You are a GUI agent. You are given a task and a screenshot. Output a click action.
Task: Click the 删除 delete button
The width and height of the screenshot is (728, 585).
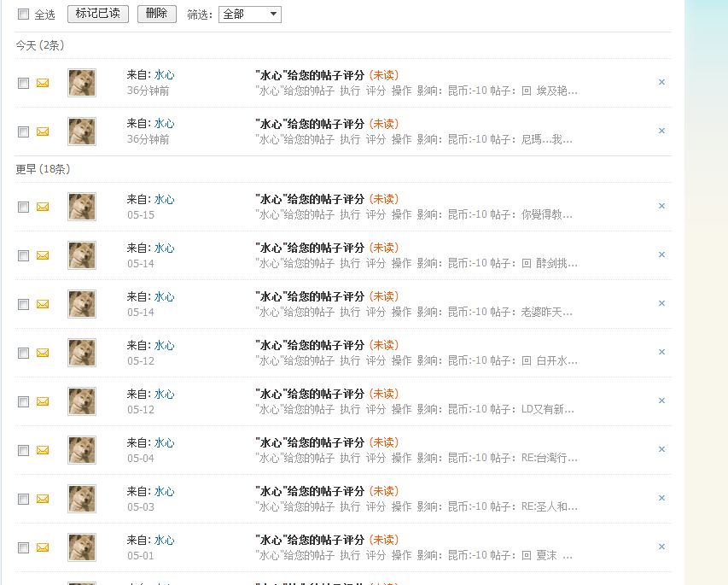pos(157,14)
